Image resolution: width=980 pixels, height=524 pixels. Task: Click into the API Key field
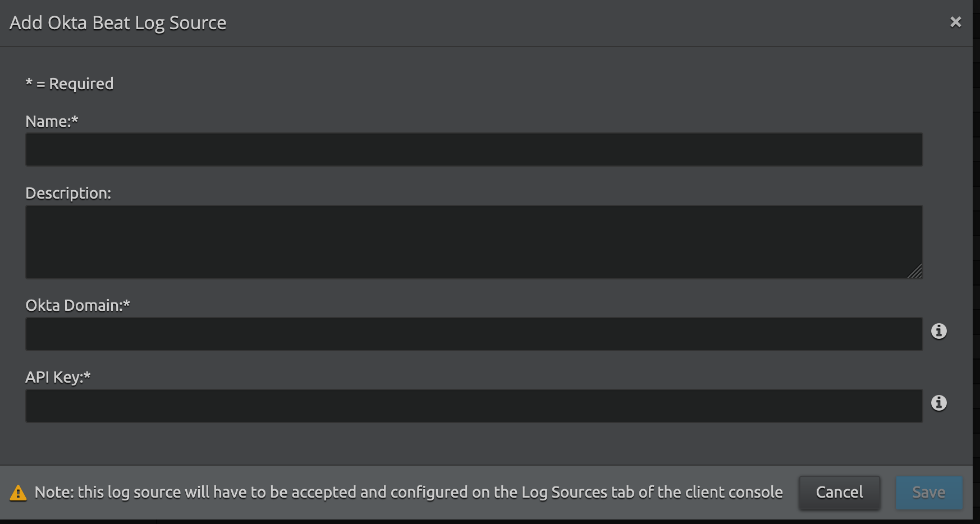click(474, 406)
